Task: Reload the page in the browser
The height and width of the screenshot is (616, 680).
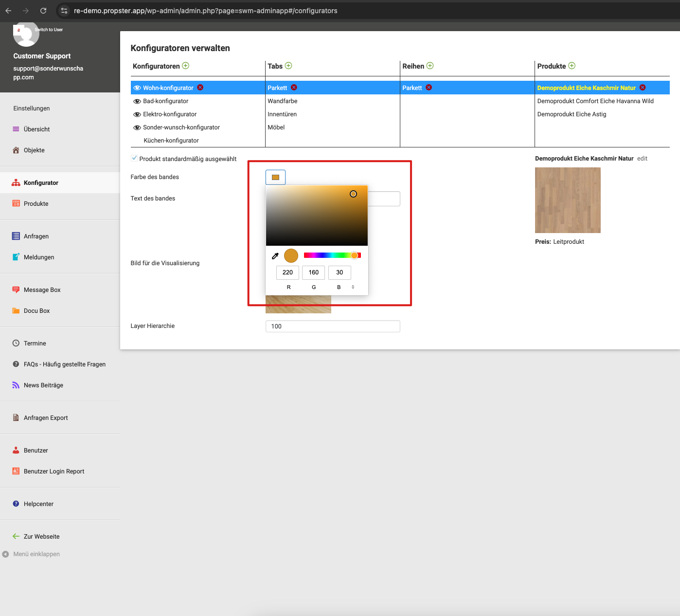Action: tap(43, 11)
